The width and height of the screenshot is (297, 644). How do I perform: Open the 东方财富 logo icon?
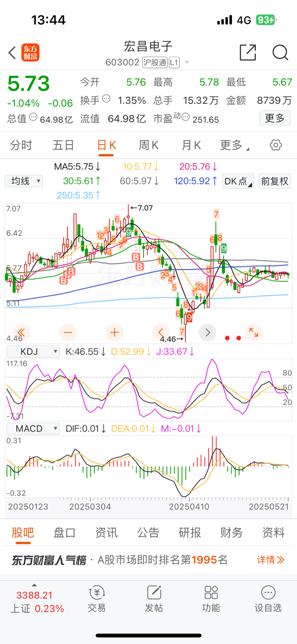point(30,53)
